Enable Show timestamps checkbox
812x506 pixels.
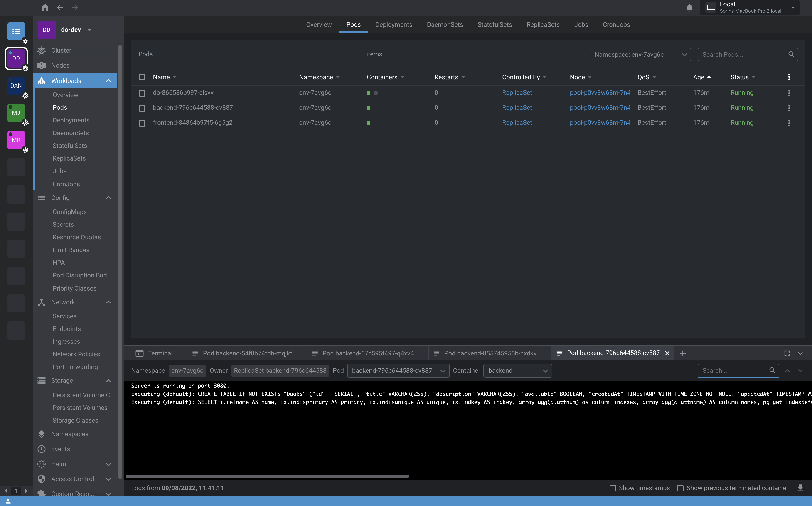point(612,488)
